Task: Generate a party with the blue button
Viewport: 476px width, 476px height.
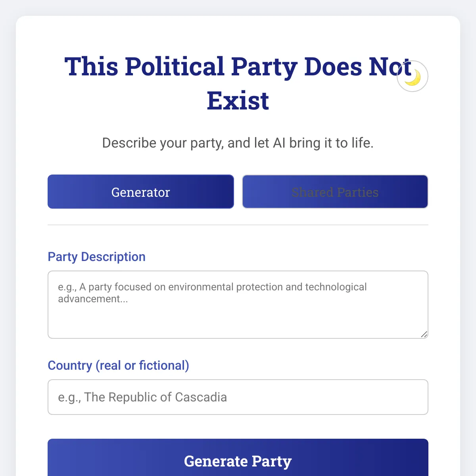Action: tap(238, 461)
